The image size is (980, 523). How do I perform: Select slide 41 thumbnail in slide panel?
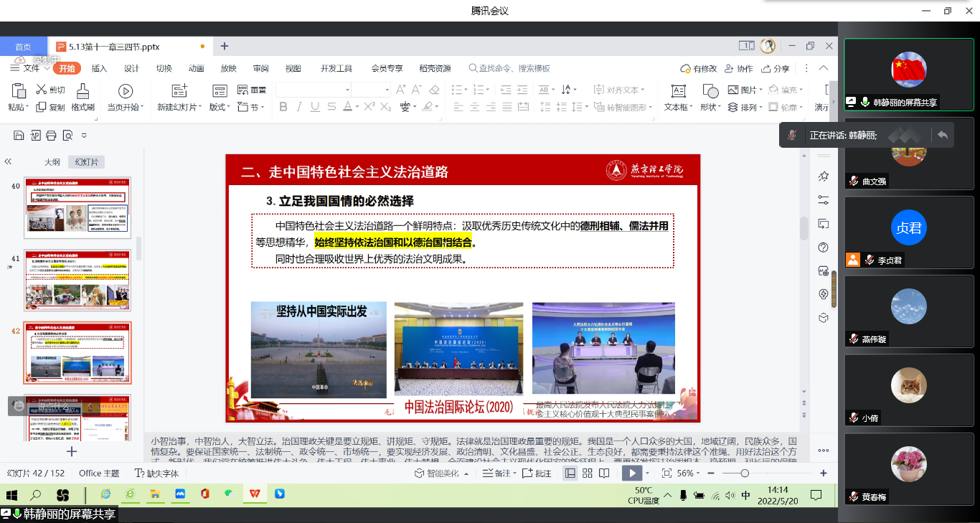tap(77, 279)
